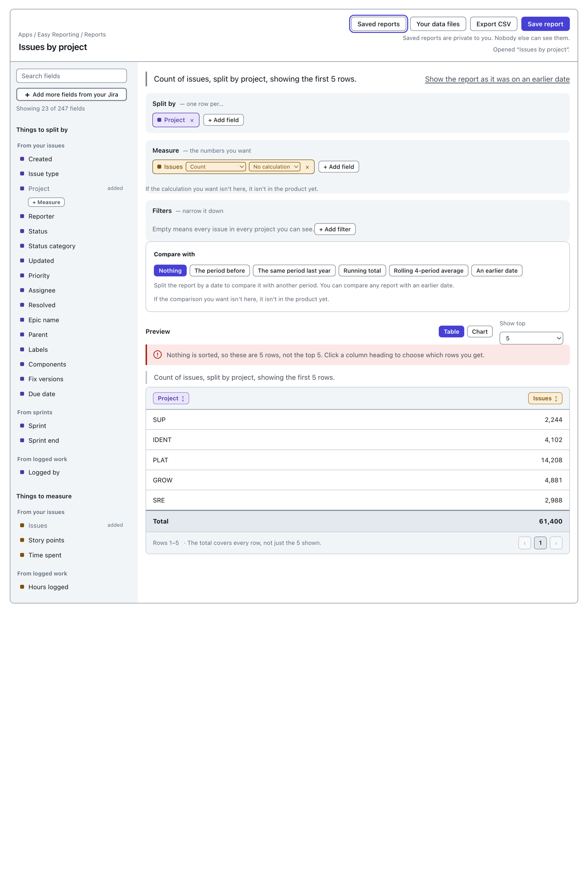
Task: Switch preview to Chart view
Action: point(480,331)
